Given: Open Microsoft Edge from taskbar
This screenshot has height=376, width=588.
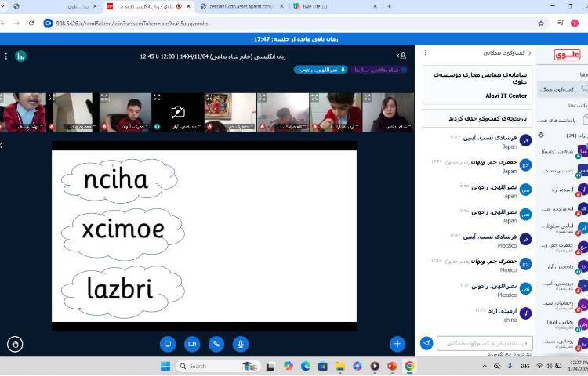Looking at the screenshot, I should point(305,366).
